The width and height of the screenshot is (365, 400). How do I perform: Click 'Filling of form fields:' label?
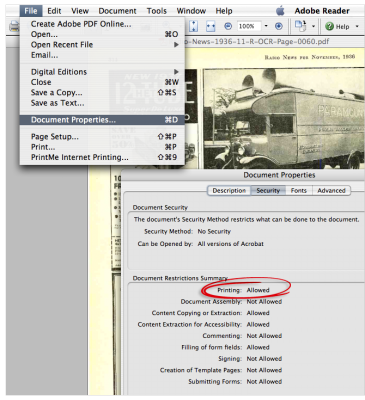[212, 347]
